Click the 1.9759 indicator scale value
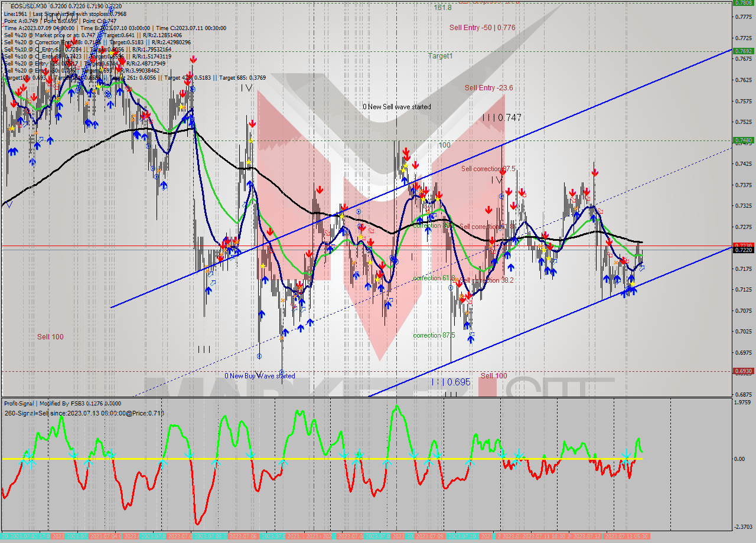Screen dimensions: 756x543 pyautogui.click(x=744, y=403)
